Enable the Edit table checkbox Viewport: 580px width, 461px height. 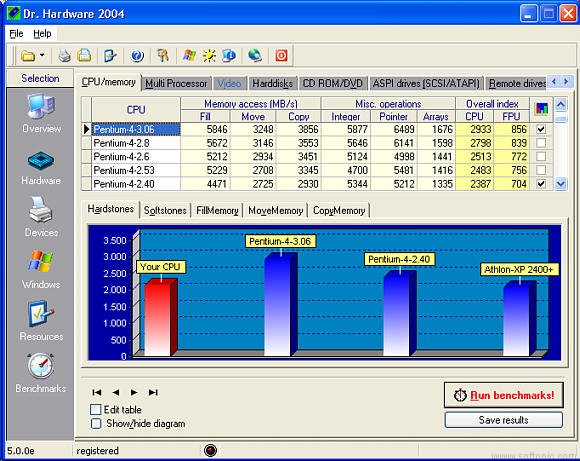point(95,409)
